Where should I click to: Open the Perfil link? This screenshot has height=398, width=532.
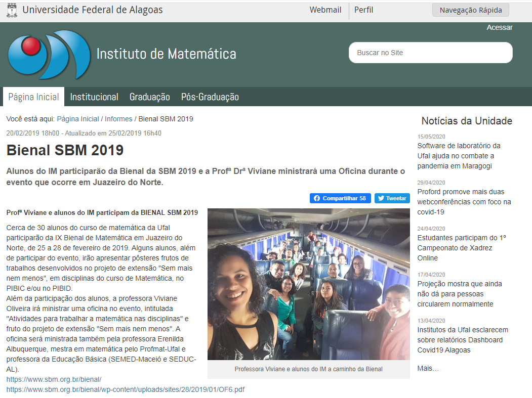tap(363, 10)
